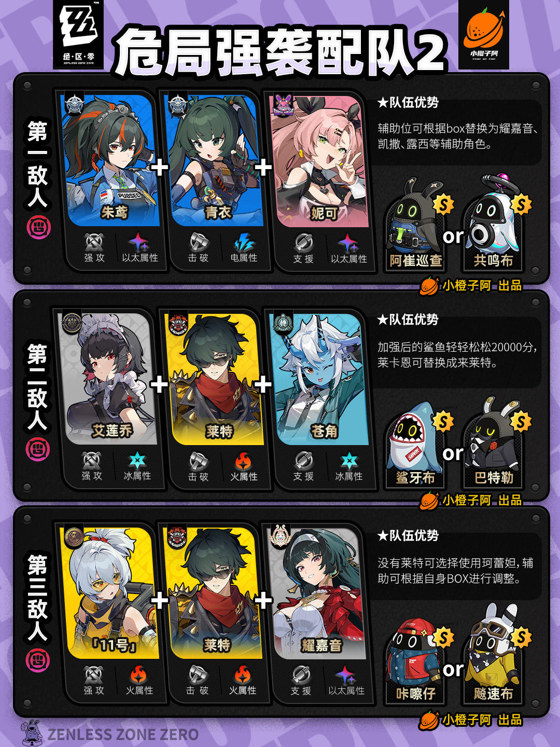Image resolution: width=560 pixels, height=747 pixels.
Task: Click the 冰属性 icon under 艾莲乔
Action: [137, 461]
